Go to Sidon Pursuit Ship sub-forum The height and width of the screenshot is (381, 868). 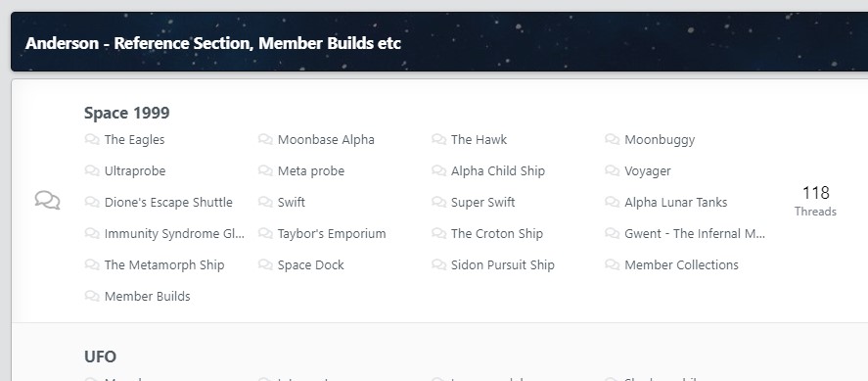click(x=503, y=265)
